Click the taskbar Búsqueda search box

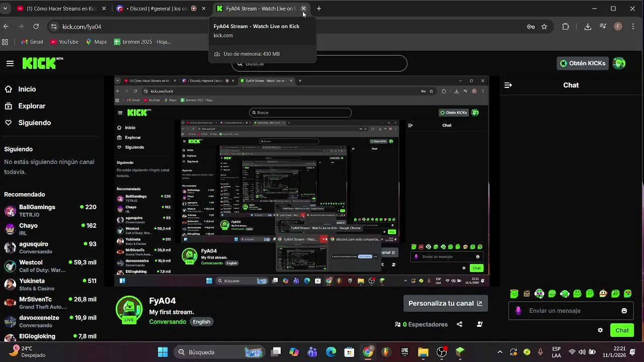220,352
